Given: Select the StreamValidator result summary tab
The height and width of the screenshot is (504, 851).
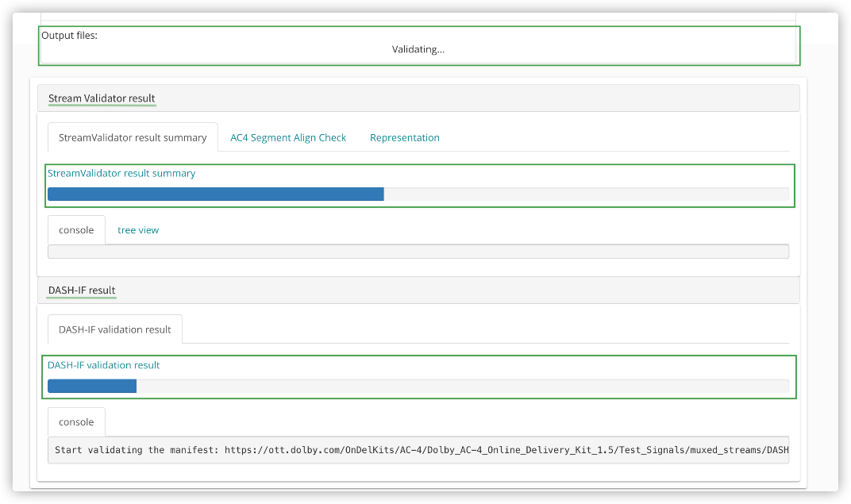Looking at the screenshot, I should click(133, 137).
